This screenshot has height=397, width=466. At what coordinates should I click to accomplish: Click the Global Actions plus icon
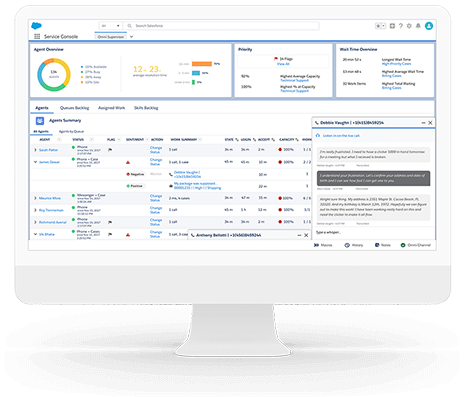[392, 26]
